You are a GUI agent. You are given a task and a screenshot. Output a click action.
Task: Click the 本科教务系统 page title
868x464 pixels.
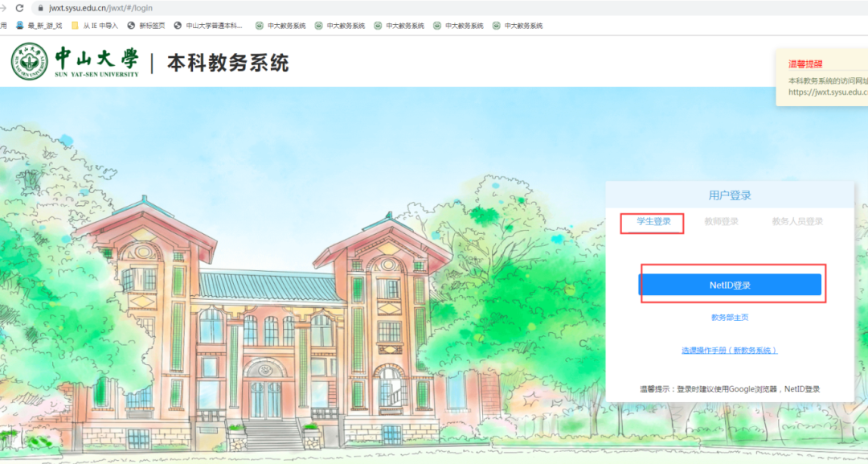click(228, 63)
